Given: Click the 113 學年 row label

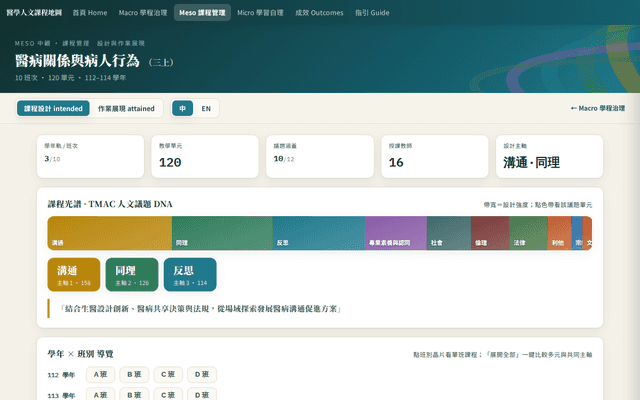Looking at the screenshot, I should click(61, 395).
